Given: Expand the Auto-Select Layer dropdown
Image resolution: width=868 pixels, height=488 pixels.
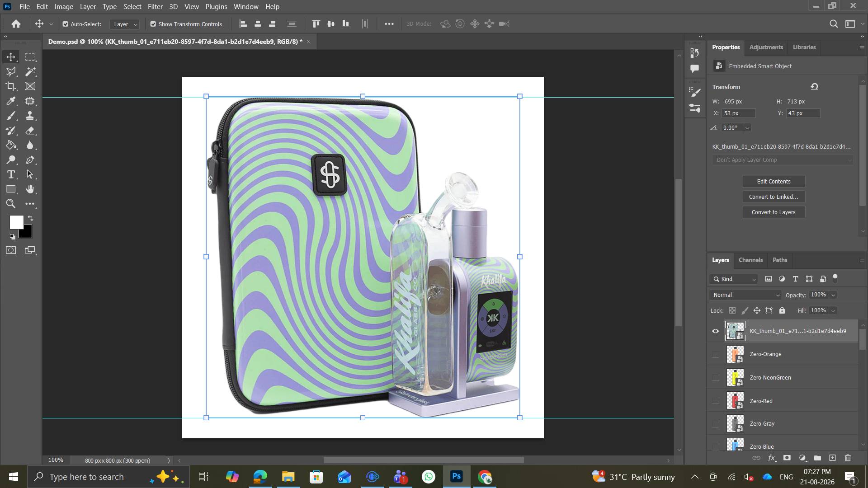Looking at the screenshot, I should [x=125, y=24].
